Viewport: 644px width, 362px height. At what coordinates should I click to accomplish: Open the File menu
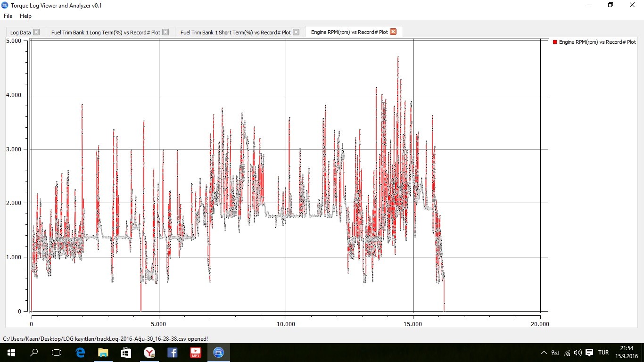click(x=8, y=16)
